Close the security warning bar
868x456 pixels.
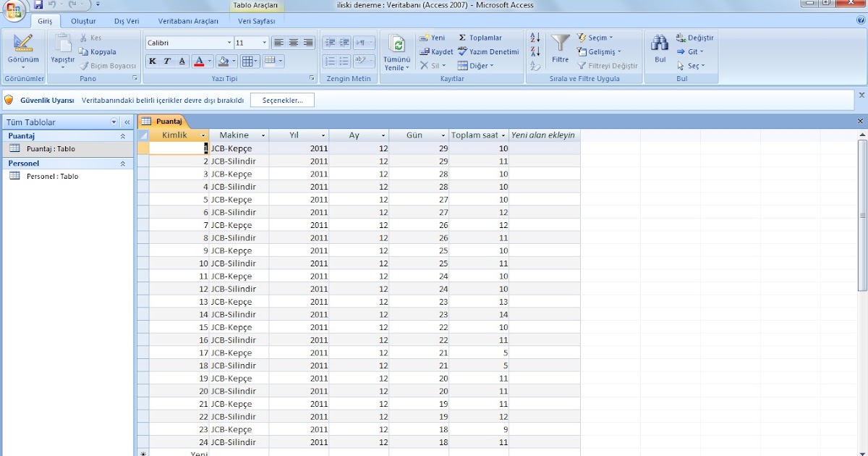(x=861, y=95)
